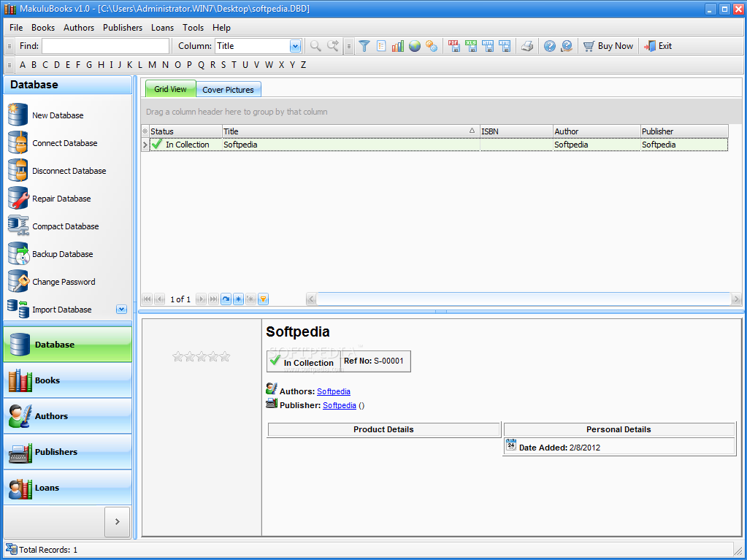Click the blue asterisk bookmark navigator button
The width and height of the screenshot is (747, 560).
[238, 299]
